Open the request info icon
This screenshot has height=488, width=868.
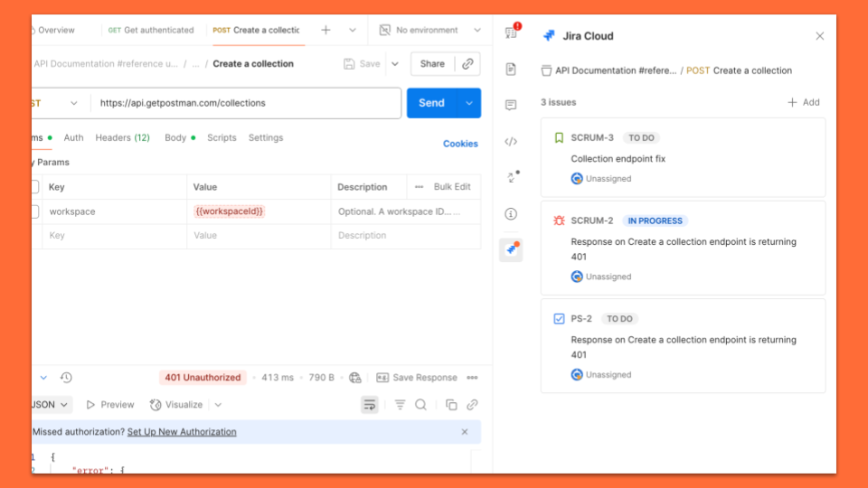(x=510, y=213)
